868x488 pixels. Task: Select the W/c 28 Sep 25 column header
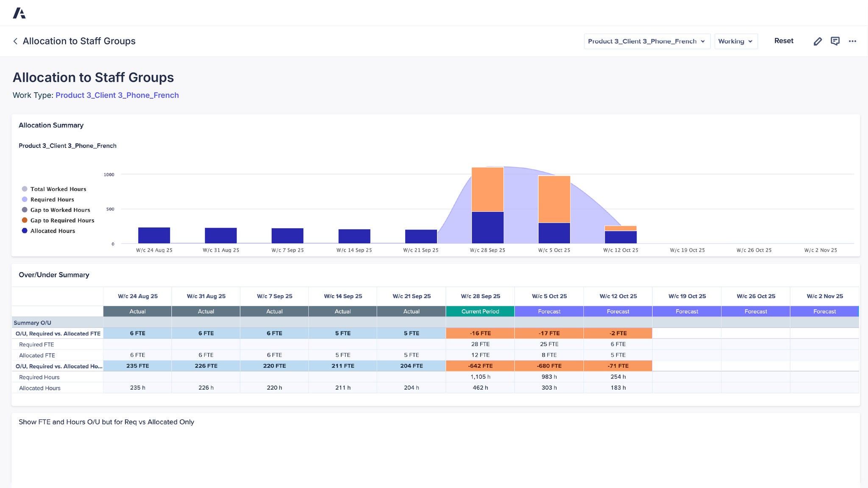[x=481, y=296]
